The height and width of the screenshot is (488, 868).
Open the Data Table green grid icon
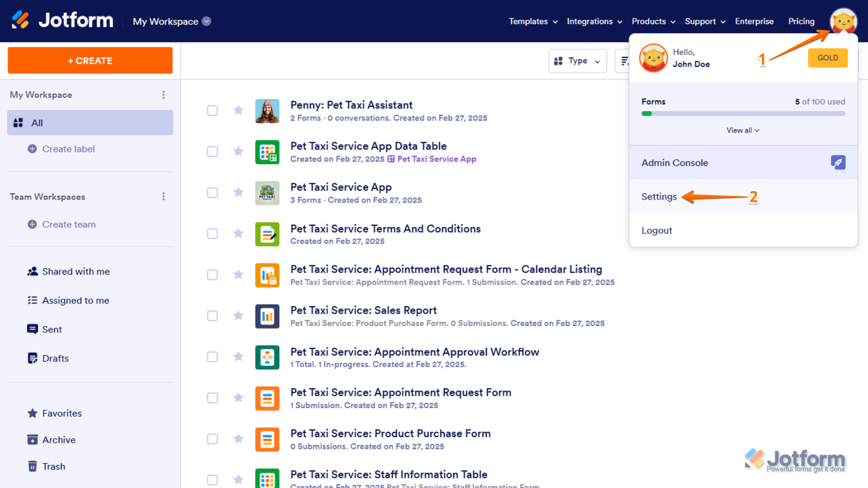tap(267, 152)
